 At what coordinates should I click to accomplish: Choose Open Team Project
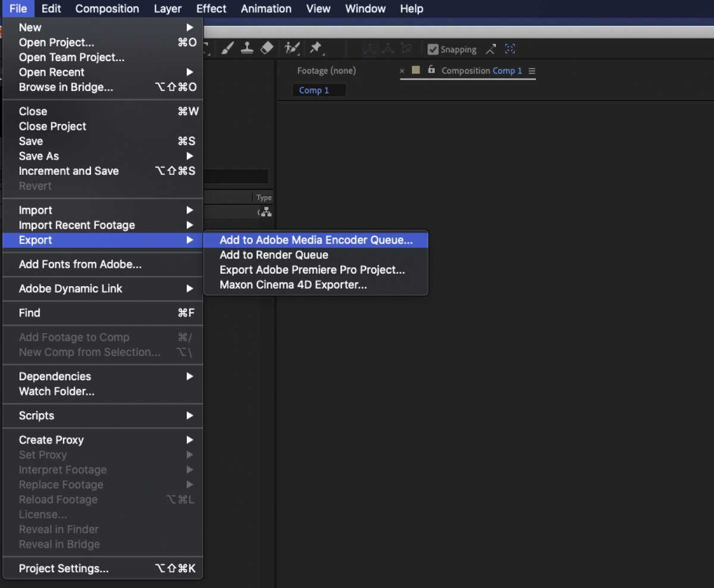tap(103, 57)
